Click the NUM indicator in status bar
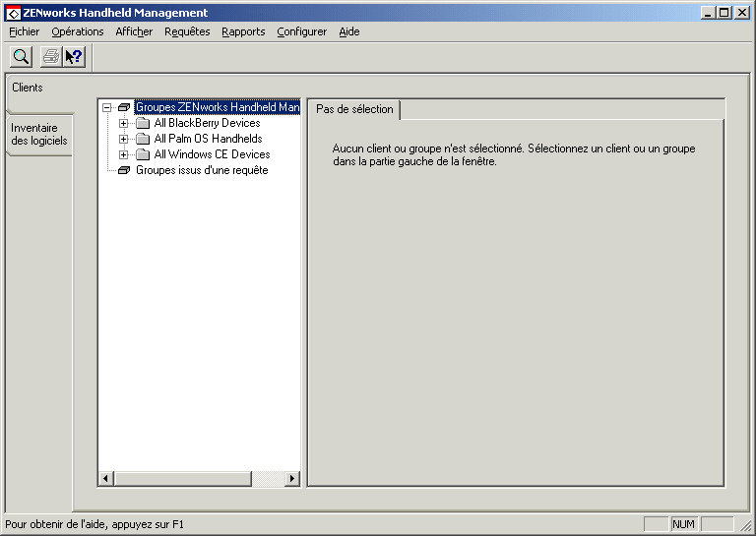 click(x=683, y=524)
